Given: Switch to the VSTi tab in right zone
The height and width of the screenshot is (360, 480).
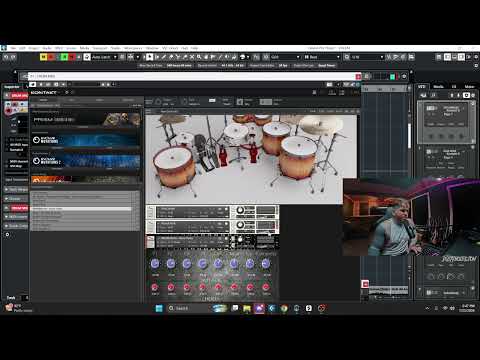Looking at the screenshot, I should tap(422, 86).
